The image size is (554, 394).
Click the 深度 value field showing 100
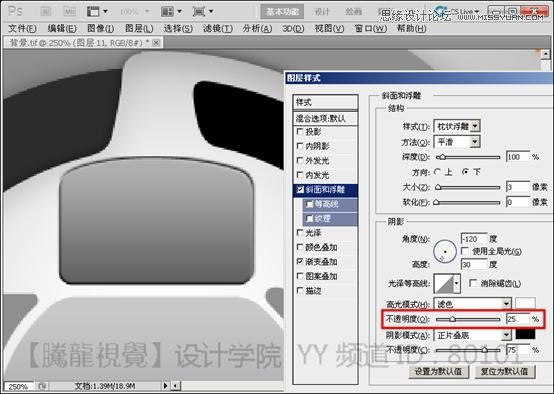pos(518,157)
